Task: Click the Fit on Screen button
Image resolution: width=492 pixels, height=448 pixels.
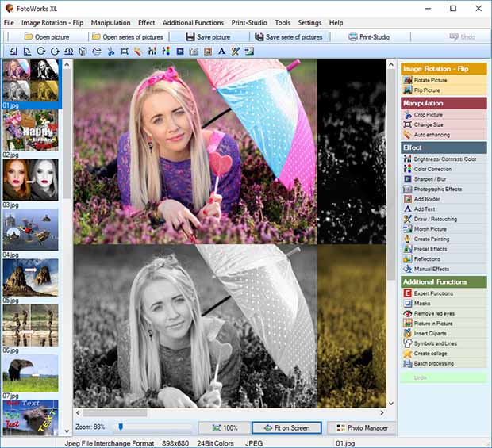Action: click(x=286, y=428)
